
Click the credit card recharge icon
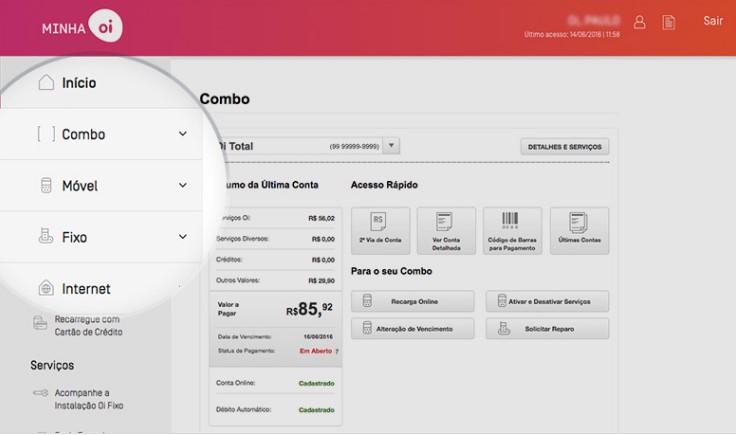40,323
